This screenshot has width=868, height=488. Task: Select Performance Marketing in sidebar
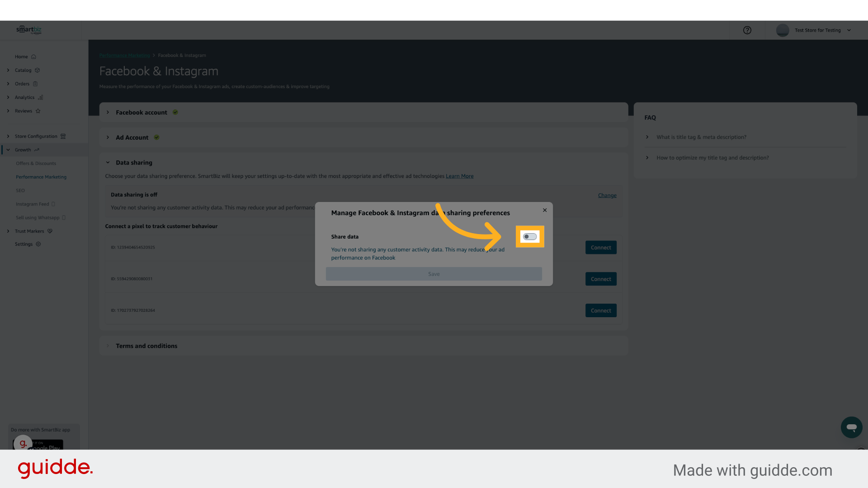41,177
